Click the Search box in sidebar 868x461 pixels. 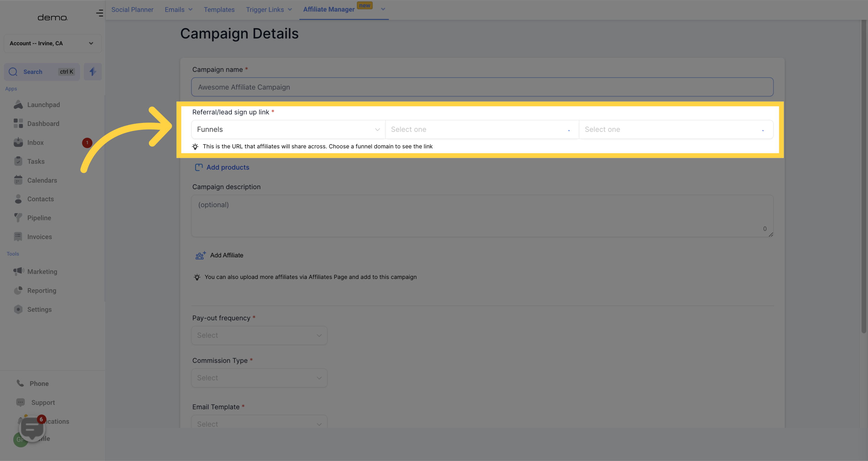(42, 72)
